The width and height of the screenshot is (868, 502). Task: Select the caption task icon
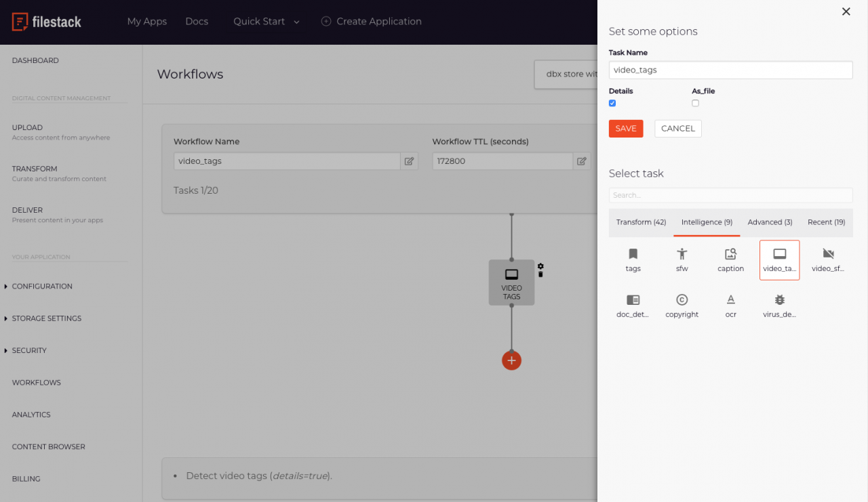(730, 259)
